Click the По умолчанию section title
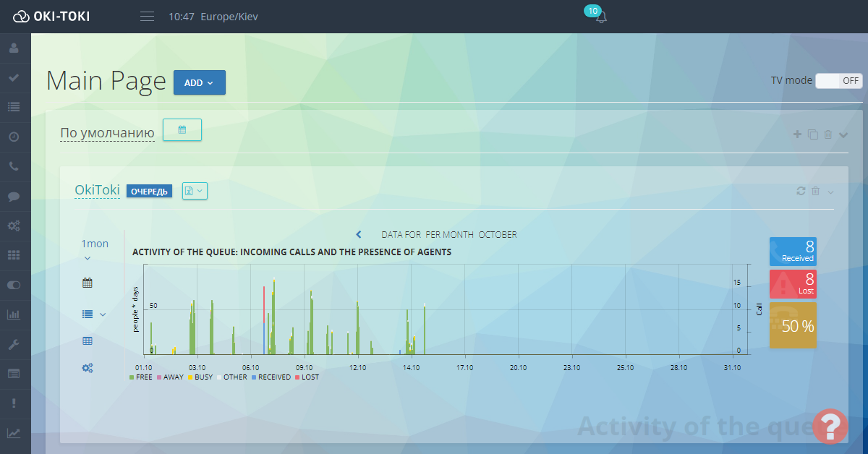Viewport: 868px width, 454px height. 107,133
